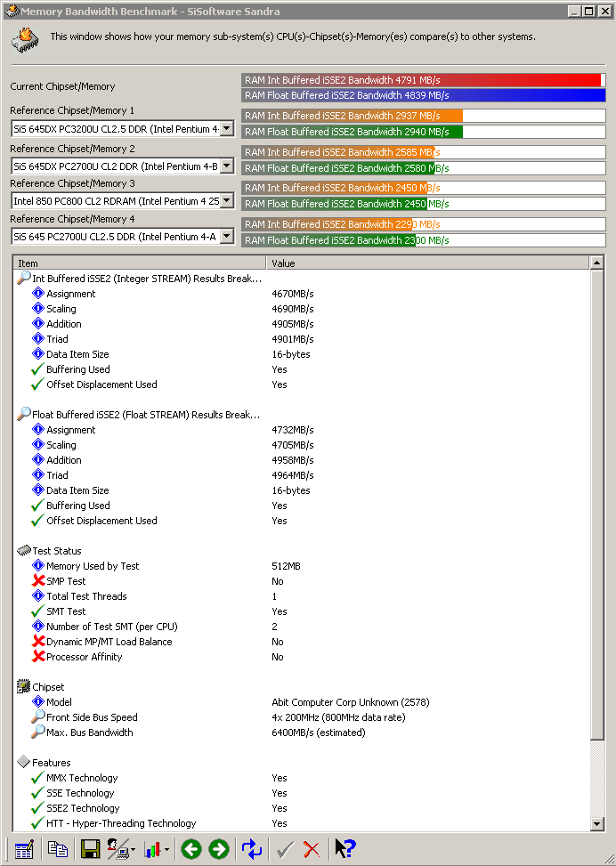Open the Reference Chipset/Memory 3 dropdown
Screen dimensions: 616x866
point(226,201)
